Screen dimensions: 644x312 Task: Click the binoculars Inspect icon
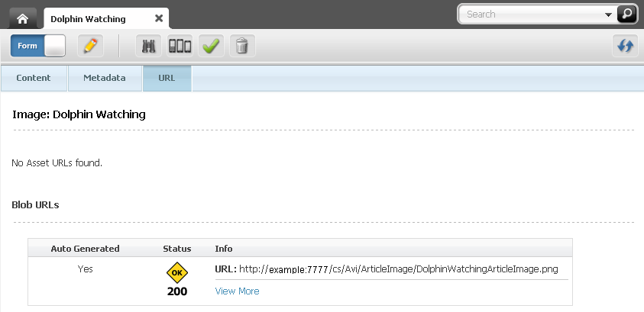click(x=148, y=46)
